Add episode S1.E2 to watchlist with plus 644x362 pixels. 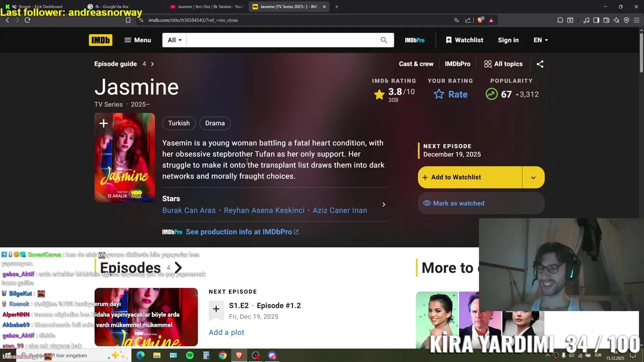pyautogui.click(x=216, y=309)
